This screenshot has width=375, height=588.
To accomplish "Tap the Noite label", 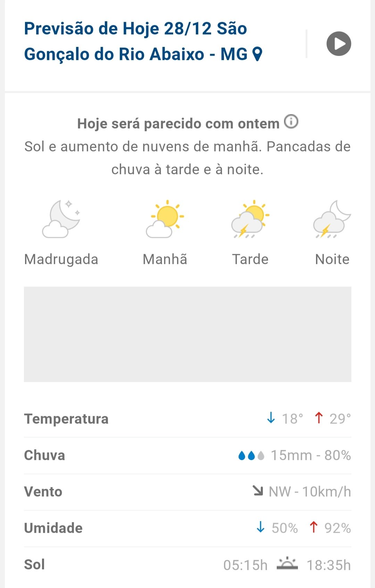I will [332, 259].
